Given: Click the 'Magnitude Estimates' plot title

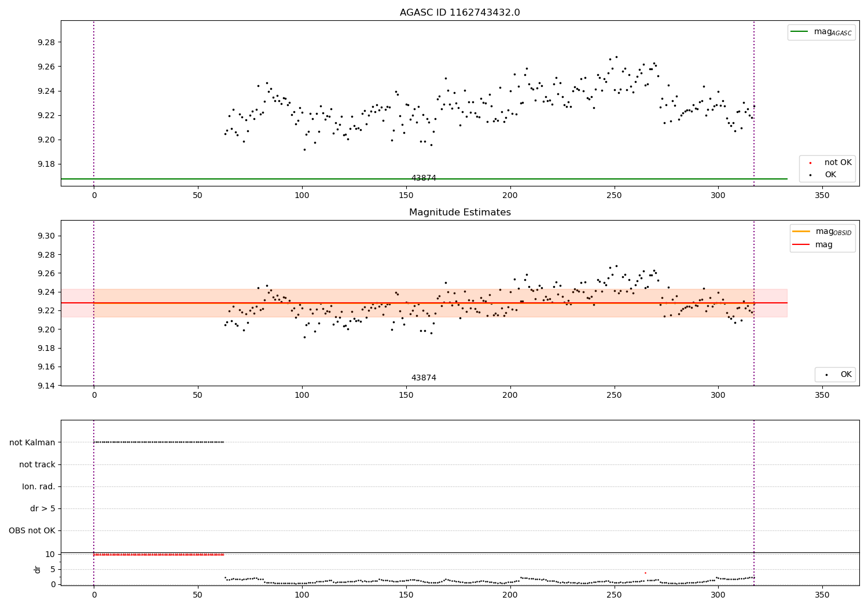Looking at the screenshot, I should click(x=460, y=213).
